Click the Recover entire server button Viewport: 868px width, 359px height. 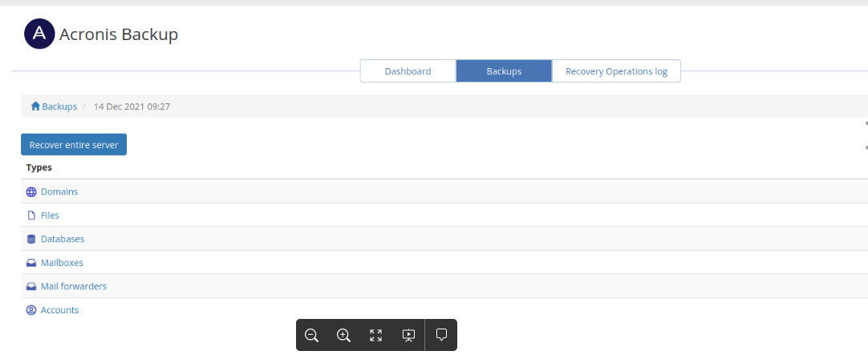pyautogui.click(x=74, y=144)
